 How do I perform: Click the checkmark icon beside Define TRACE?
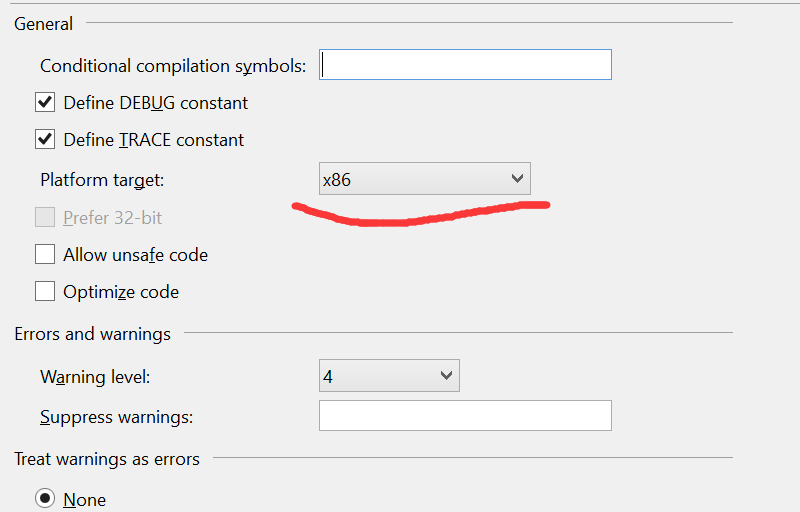[45, 139]
